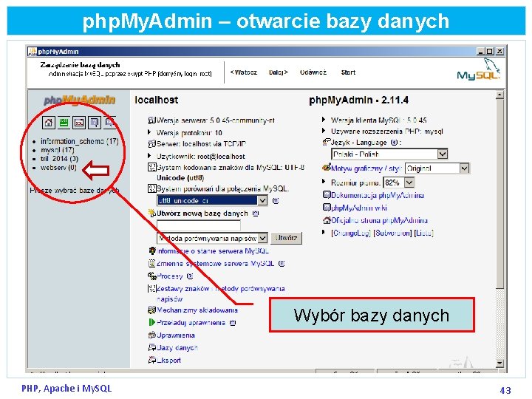Open the Subversion link
Image resolution: width=532 pixels, height=399 pixels.
pos(392,233)
